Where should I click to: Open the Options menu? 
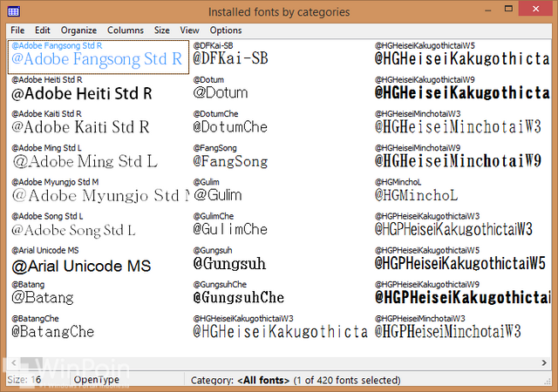(226, 30)
